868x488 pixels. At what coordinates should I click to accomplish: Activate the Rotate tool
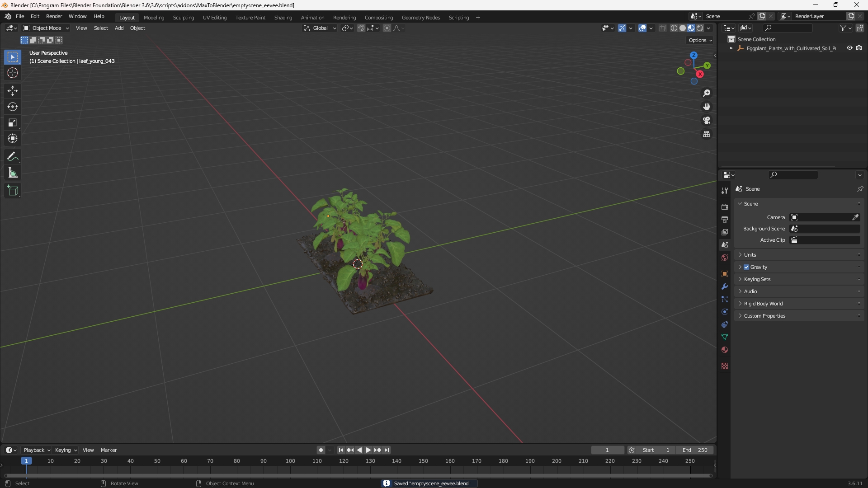13,107
